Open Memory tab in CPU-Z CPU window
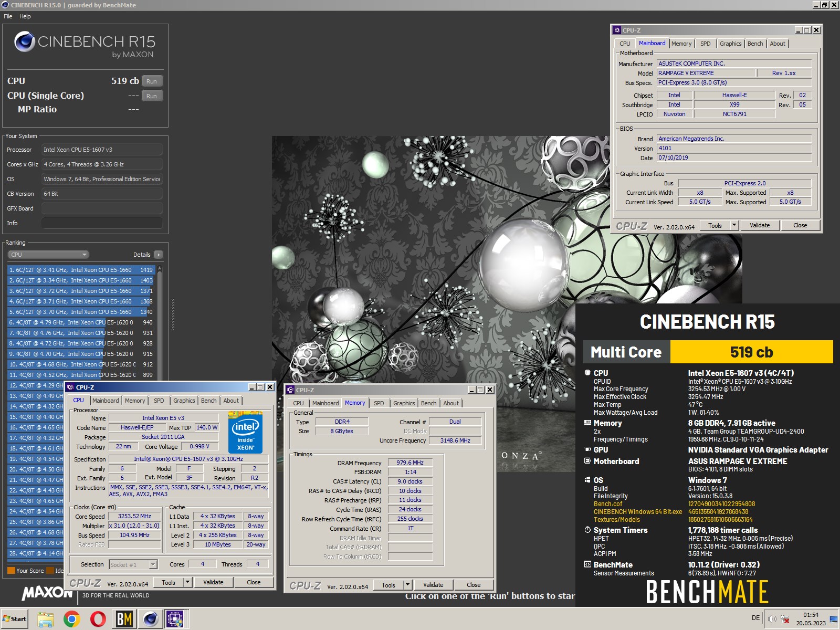840x630 pixels. click(135, 401)
